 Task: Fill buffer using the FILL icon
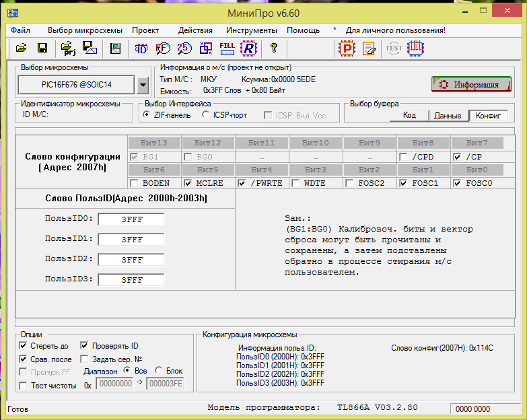pos(227,48)
